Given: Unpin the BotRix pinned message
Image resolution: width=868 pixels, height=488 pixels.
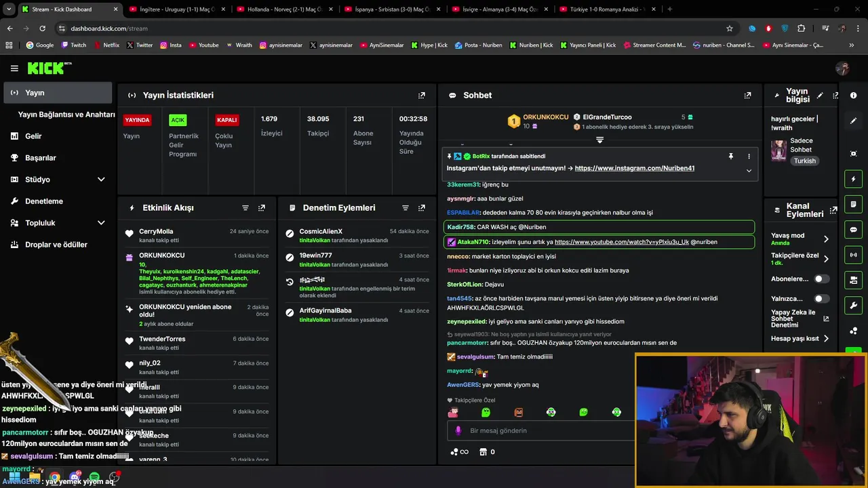Looking at the screenshot, I should [x=730, y=157].
